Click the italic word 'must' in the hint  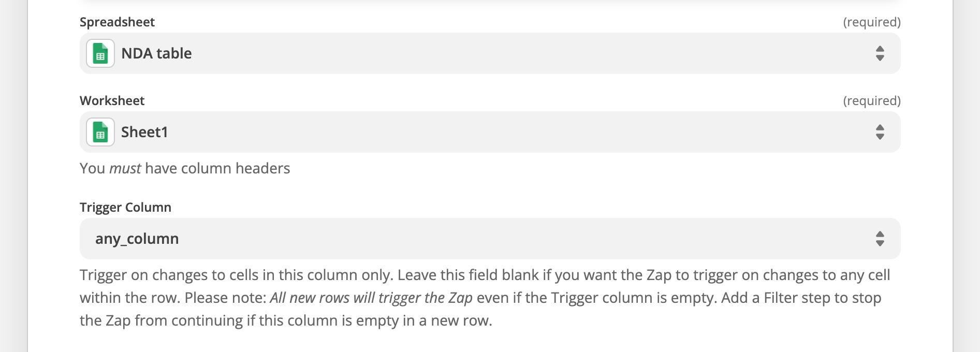pos(125,168)
